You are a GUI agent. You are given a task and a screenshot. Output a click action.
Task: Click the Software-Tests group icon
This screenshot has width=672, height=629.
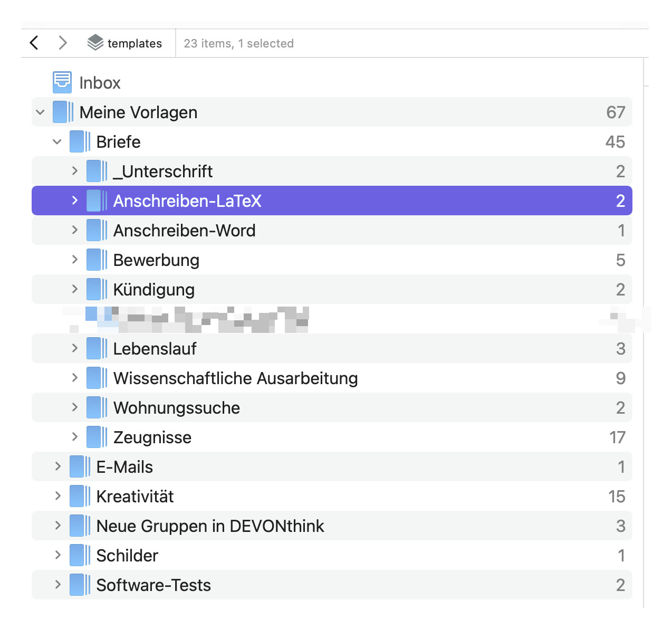click(x=80, y=585)
